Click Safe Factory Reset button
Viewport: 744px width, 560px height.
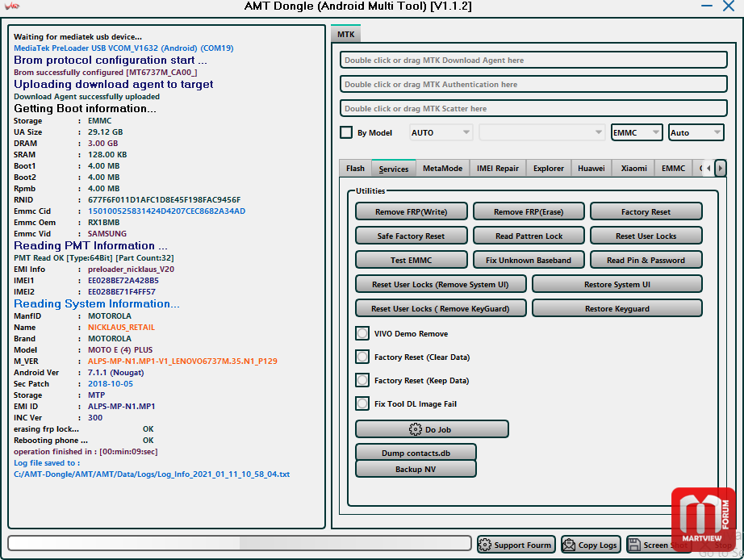pyautogui.click(x=412, y=236)
